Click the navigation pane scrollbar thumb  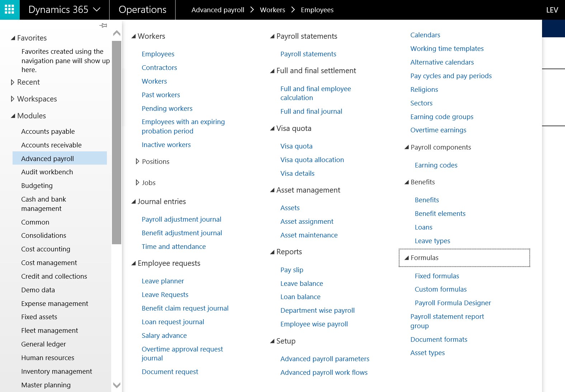(117, 142)
